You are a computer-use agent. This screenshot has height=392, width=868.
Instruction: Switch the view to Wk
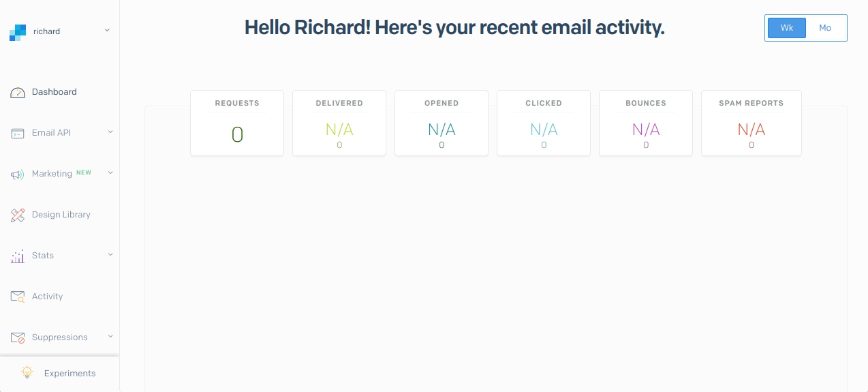tap(787, 28)
